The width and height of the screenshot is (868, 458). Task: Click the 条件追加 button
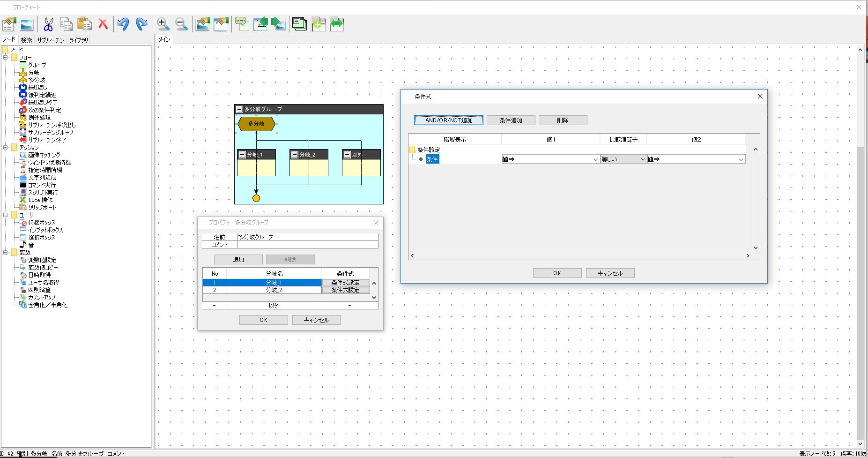[511, 120]
